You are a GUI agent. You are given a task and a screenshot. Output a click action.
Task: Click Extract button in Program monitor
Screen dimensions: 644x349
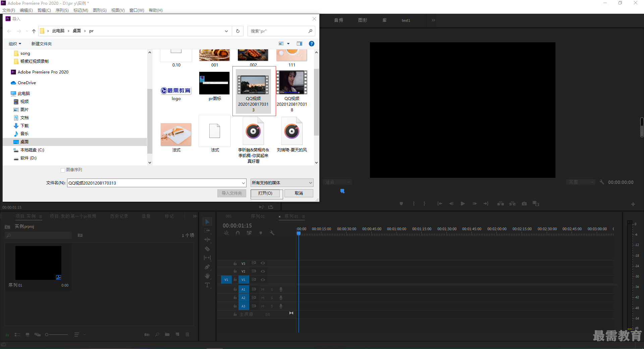[x=513, y=204]
